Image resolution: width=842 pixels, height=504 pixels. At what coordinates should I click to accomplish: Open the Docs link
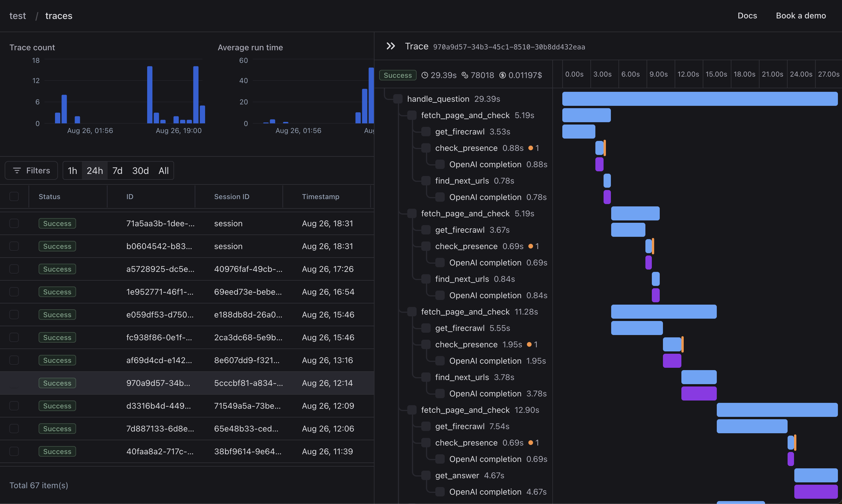point(747,15)
